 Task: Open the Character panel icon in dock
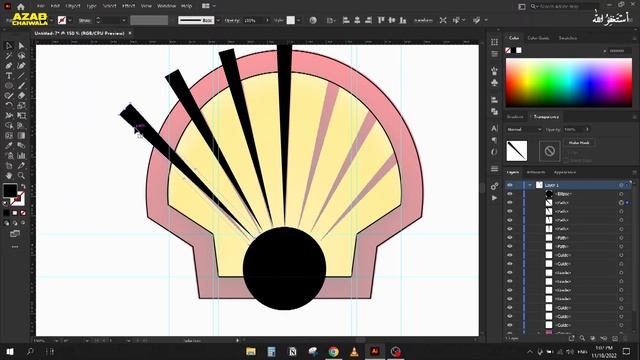tap(494, 129)
